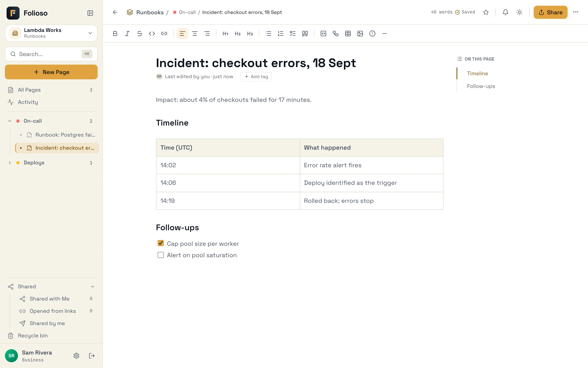This screenshot has width=588, height=368.
Task: Insert a bulleted list
Action: click(x=268, y=34)
